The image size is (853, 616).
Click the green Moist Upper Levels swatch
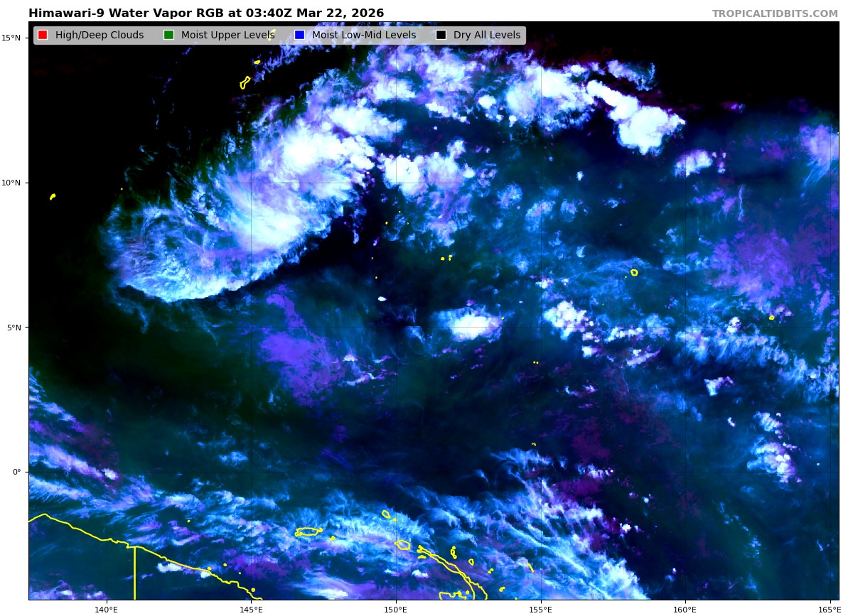coord(168,36)
